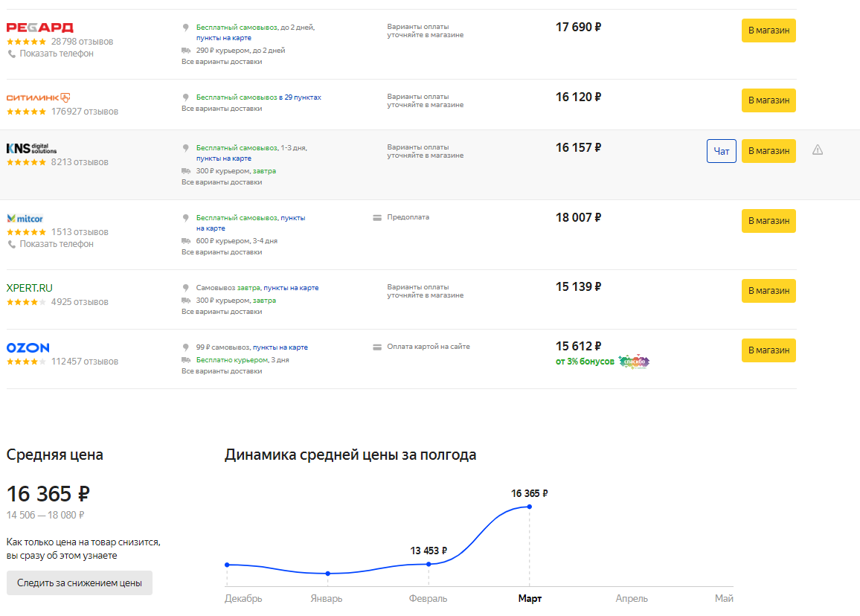Open the mitcor store logo
This screenshot has height=616, width=860.
tap(25, 218)
